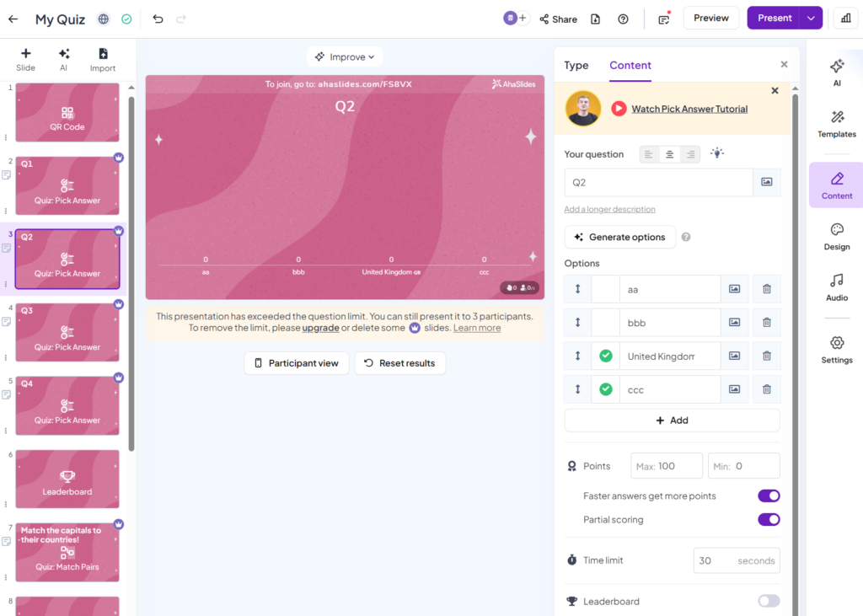863x616 pixels.
Task: Enable the Leaderboard toggle
Action: pyautogui.click(x=768, y=602)
